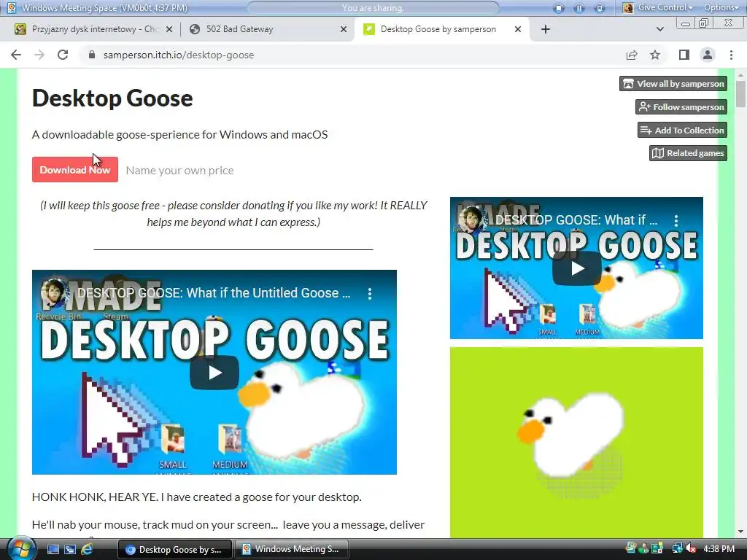
Task: Open the large video's three-dot options
Action: (x=370, y=293)
